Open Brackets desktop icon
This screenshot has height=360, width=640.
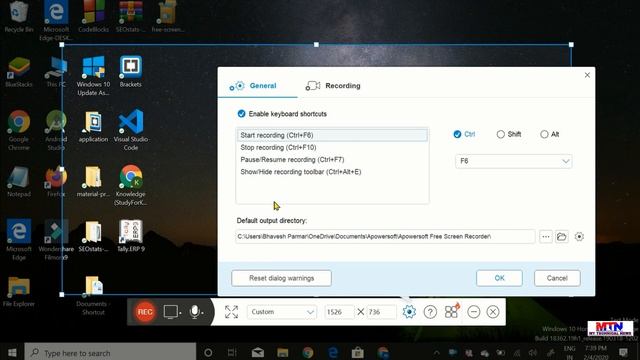coord(131,72)
